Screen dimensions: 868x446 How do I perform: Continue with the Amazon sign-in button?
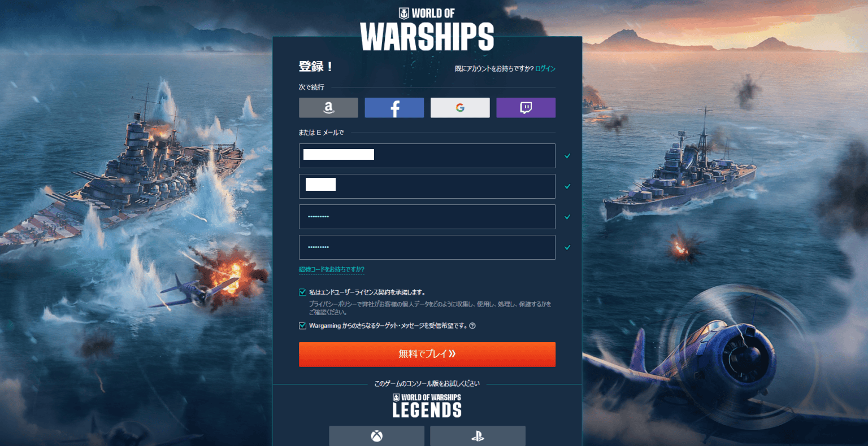328,108
